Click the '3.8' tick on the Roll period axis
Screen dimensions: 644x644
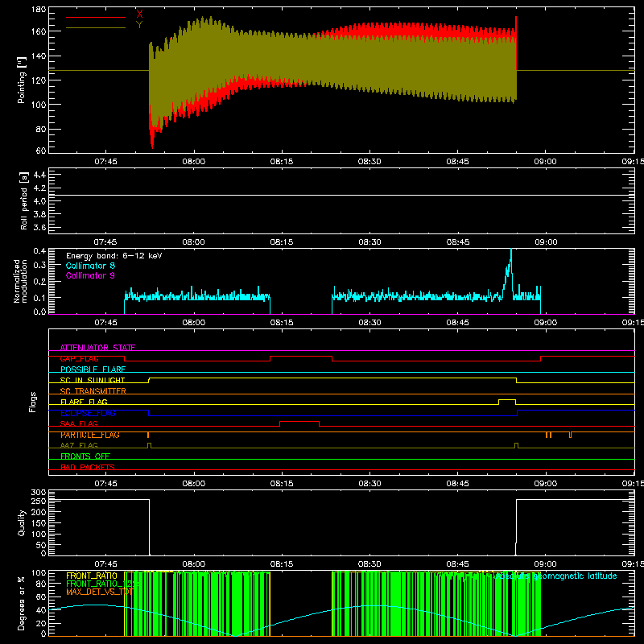pyautogui.click(x=39, y=214)
